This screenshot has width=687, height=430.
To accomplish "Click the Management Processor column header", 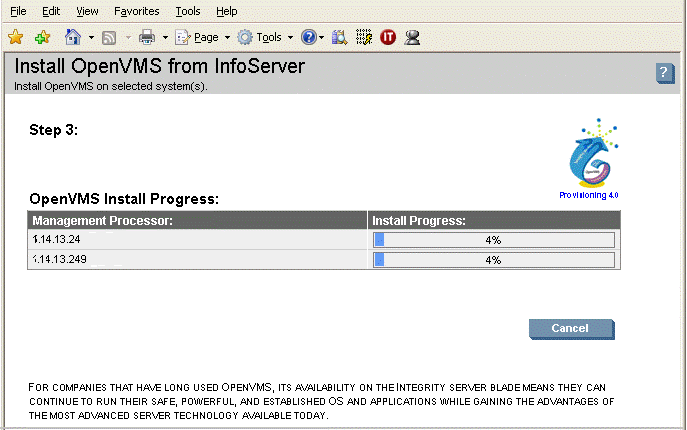I will (197, 220).
